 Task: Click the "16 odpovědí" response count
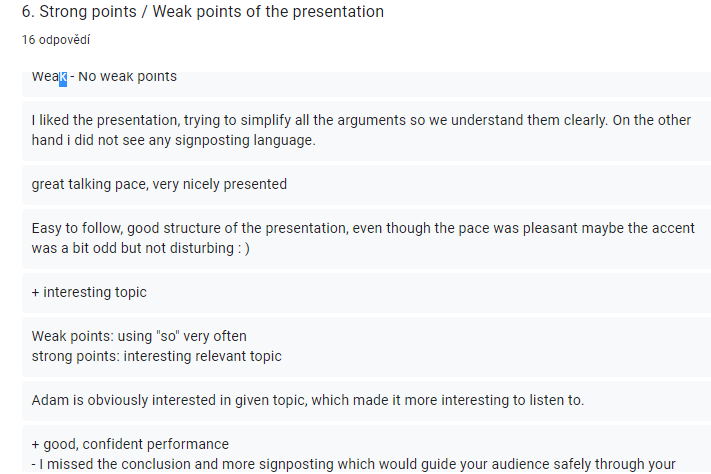(55, 40)
